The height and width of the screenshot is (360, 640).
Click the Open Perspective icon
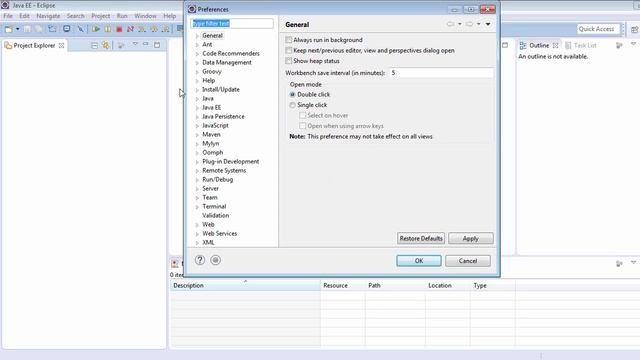pyautogui.click(x=635, y=29)
